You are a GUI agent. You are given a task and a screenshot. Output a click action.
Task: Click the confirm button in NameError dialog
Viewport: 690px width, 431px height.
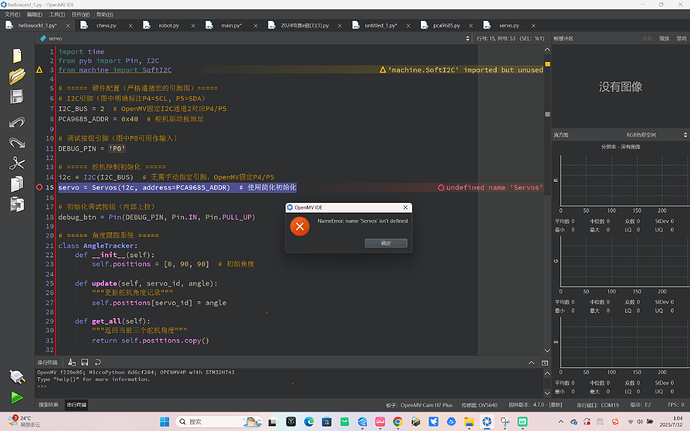pyautogui.click(x=386, y=243)
